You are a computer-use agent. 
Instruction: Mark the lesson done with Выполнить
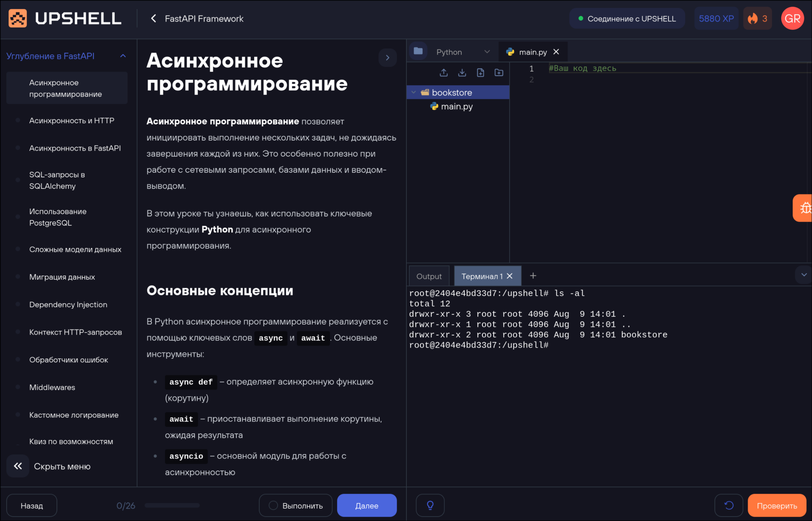[x=296, y=506]
